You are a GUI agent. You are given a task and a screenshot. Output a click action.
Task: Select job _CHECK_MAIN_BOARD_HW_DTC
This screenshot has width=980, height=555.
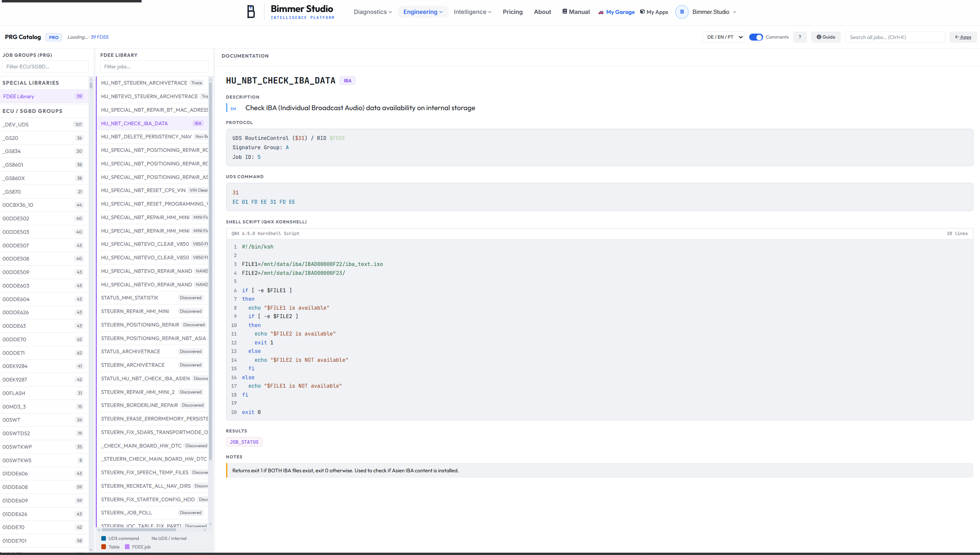(153, 446)
